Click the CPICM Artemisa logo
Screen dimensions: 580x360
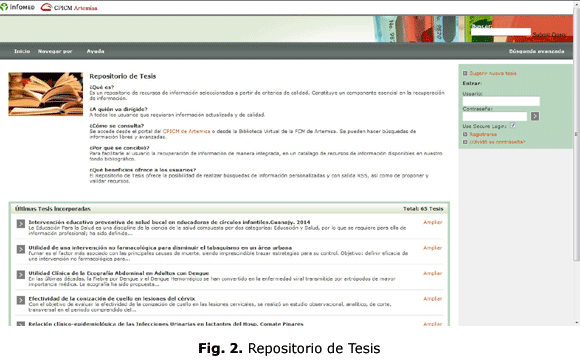[x=69, y=7]
